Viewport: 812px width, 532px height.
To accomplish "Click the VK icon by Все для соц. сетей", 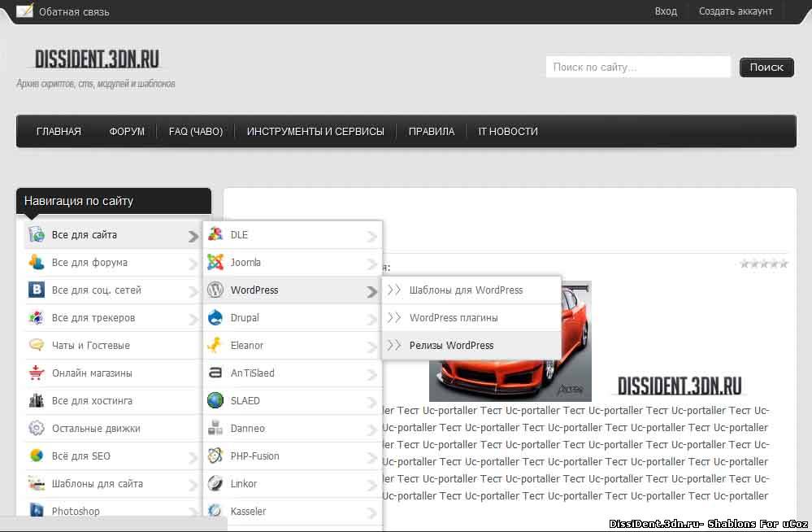I will (x=37, y=290).
